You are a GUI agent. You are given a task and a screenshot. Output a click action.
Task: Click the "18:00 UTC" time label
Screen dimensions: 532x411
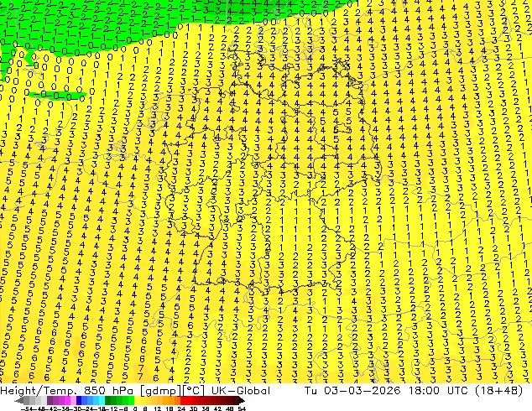click(x=440, y=391)
